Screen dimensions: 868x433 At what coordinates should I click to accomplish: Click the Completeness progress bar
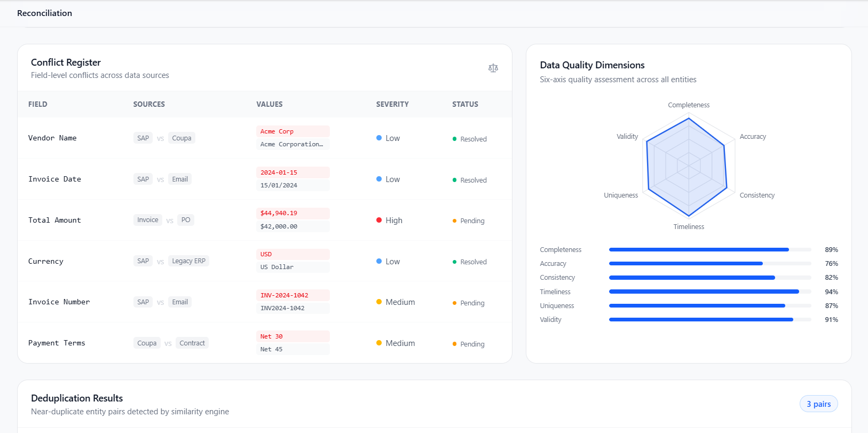710,249
